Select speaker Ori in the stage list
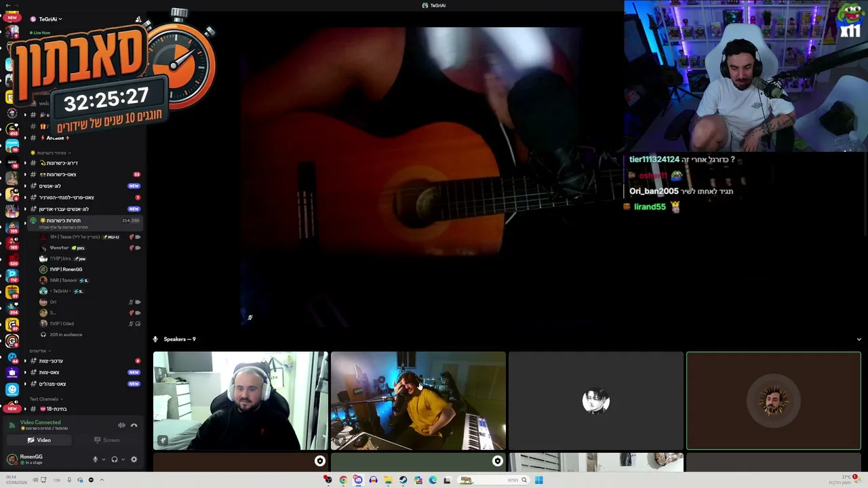Image resolution: width=868 pixels, height=488 pixels. point(90,302)
